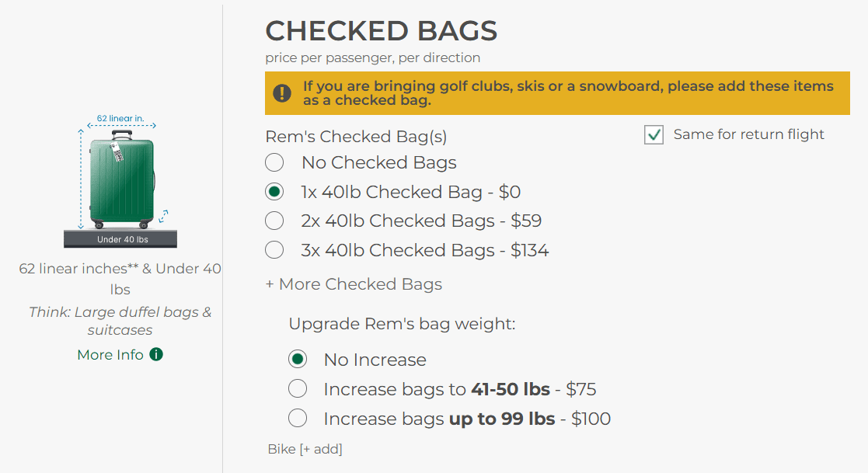Choose 2x 40lb Checked Bags - $59
The width and height of the screenshot is (868, 473).
tap(274, 221)
